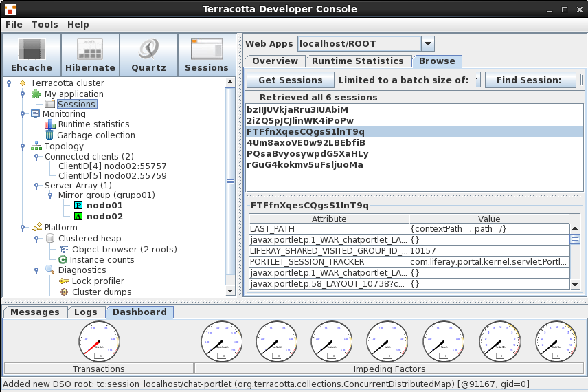This screenshot has height=392, width=588.
Task: Click the Attribute column header
Action: 329,219
